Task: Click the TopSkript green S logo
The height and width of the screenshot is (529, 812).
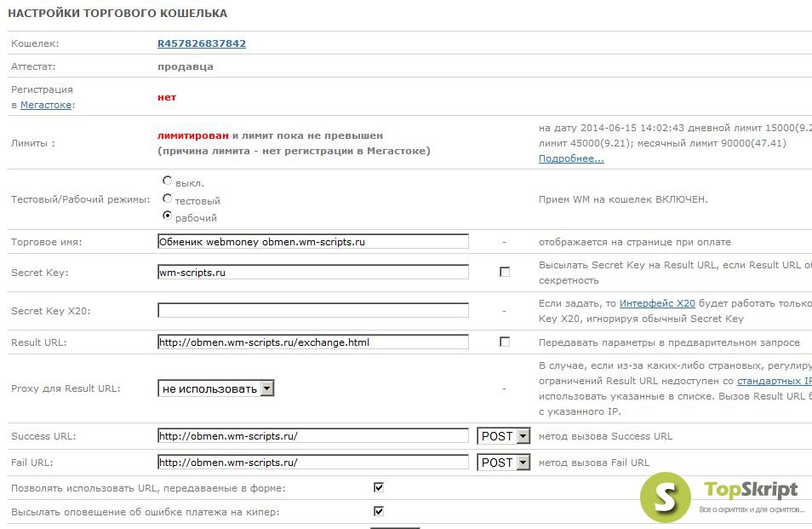Action: (666, 497)
